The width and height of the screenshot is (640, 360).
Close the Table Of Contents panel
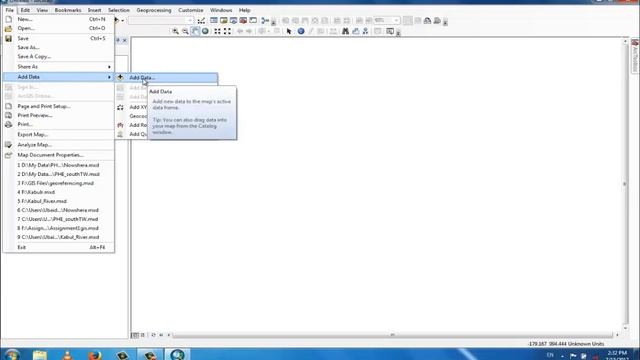(x=124, y=40)
